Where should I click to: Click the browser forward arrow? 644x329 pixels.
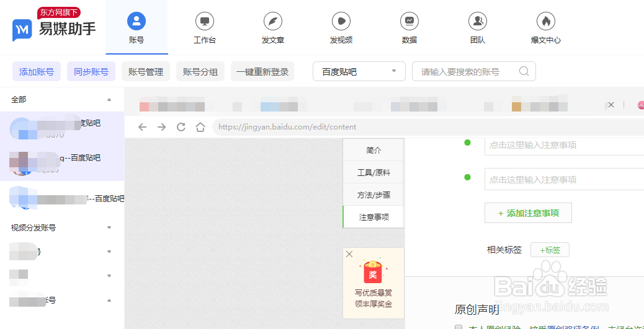tap(162, 127)
